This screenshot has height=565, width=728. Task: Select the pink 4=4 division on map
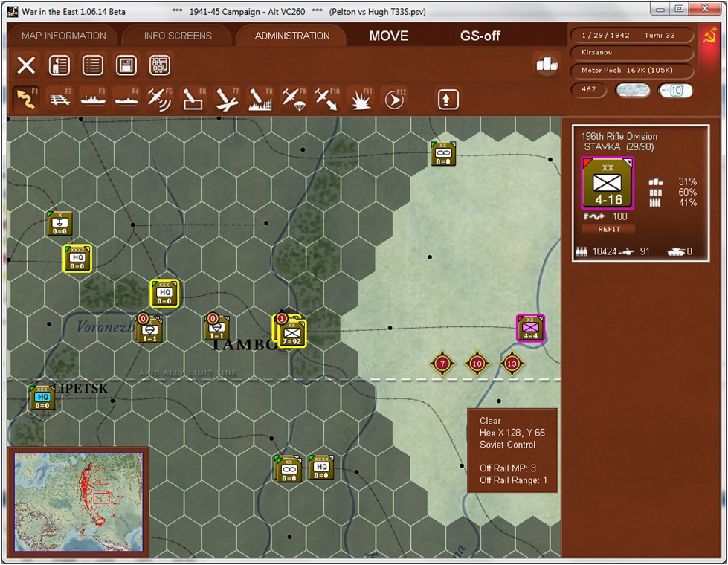[x=530, y=328]
